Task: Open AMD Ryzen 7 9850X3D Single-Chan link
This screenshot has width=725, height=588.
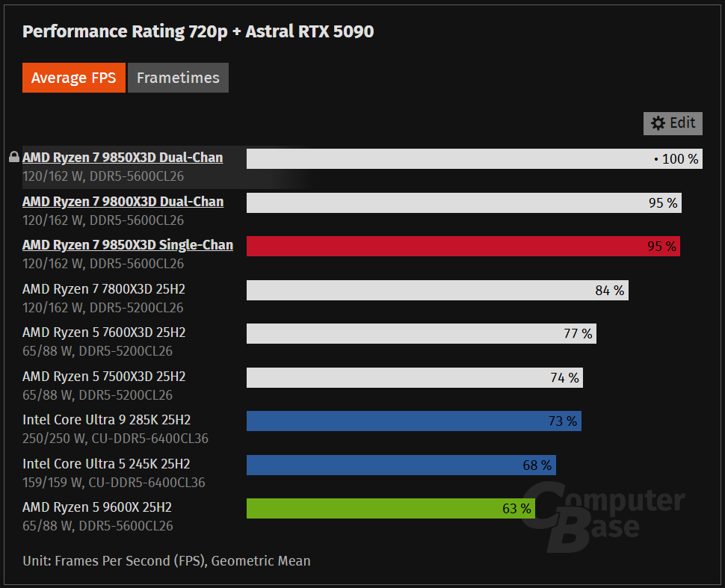Action: click(x=127, y=245)
